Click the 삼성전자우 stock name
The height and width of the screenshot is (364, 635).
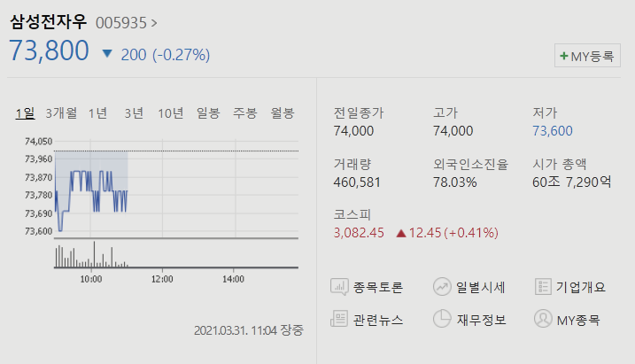coord(48,22)
